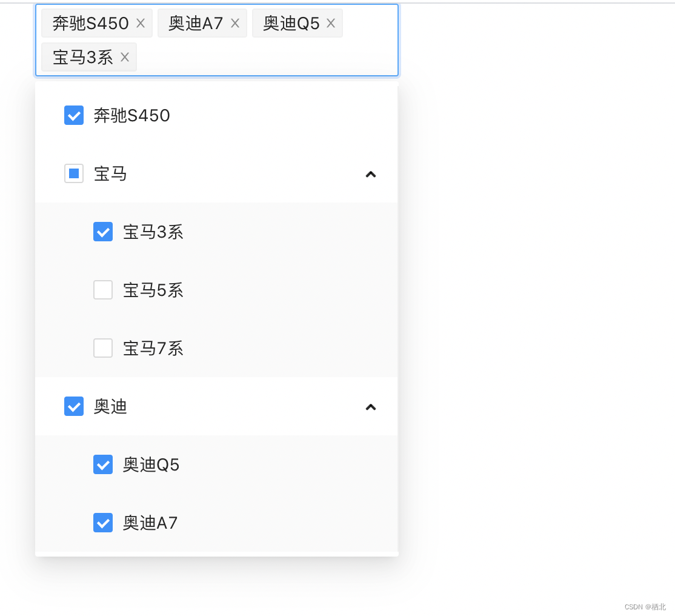Collapse the 奥迪 group chevron
The width and height of the screenshot is (675, 616).
(371, 407)
